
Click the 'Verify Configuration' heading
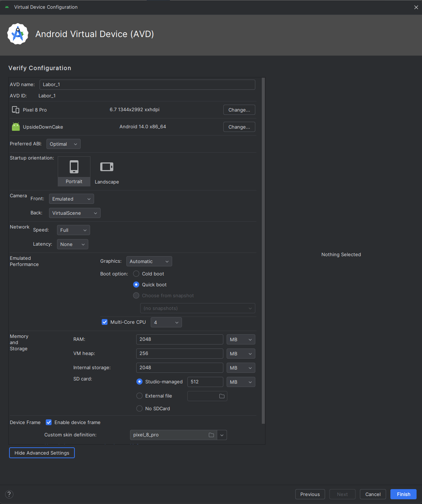tap(40, 68)
